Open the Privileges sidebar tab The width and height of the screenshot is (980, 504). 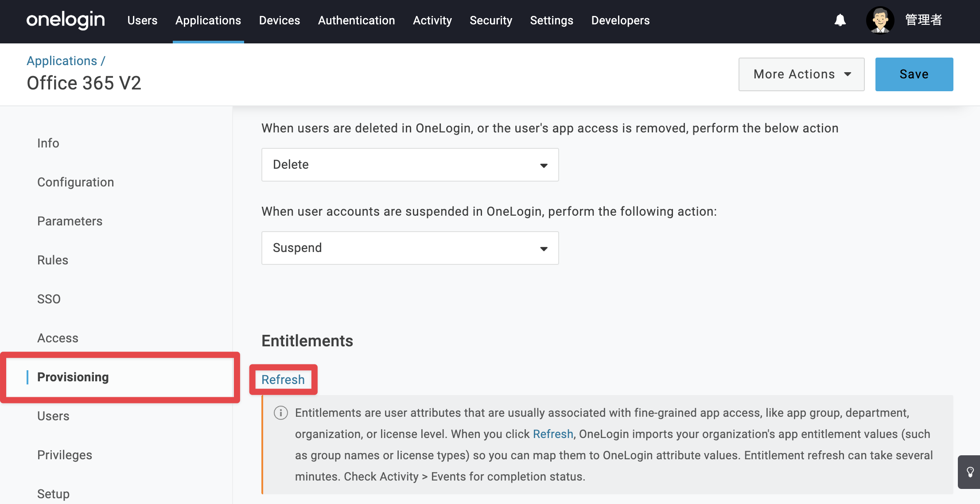point(65,455)
